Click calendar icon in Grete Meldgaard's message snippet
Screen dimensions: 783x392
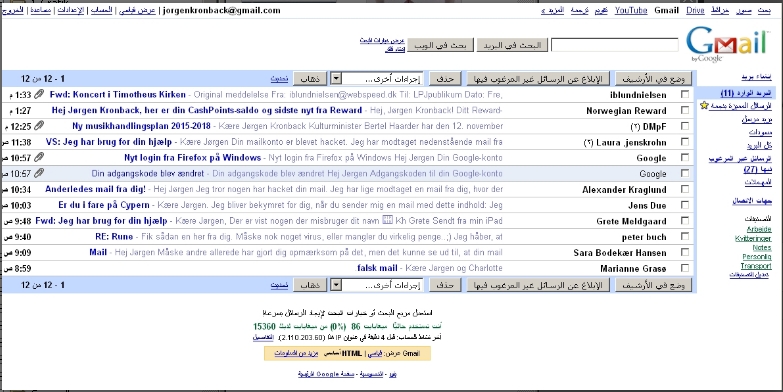point(387,220)
